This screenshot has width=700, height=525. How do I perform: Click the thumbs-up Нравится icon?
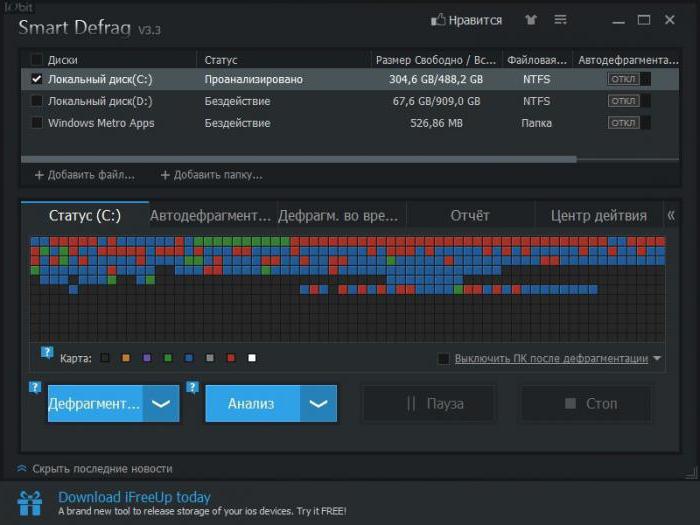[x=438, y=20]
